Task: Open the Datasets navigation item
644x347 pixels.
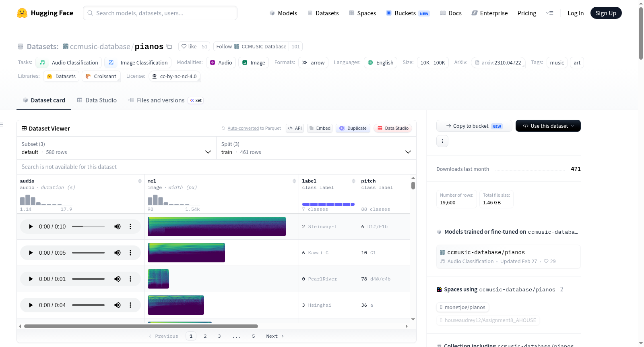Action: [x=323, y=13]
